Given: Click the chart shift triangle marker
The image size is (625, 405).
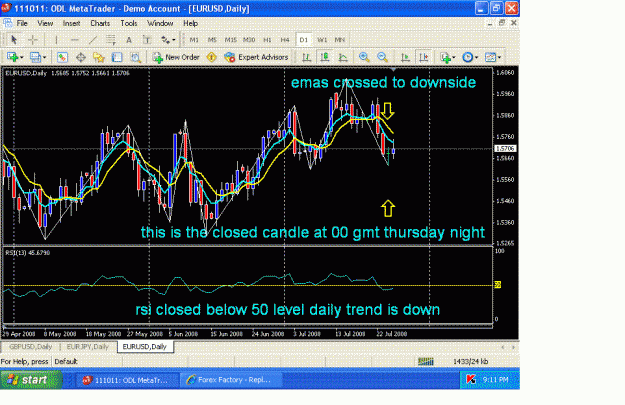Looking at the screenshot, I should [x=393, y=70].
